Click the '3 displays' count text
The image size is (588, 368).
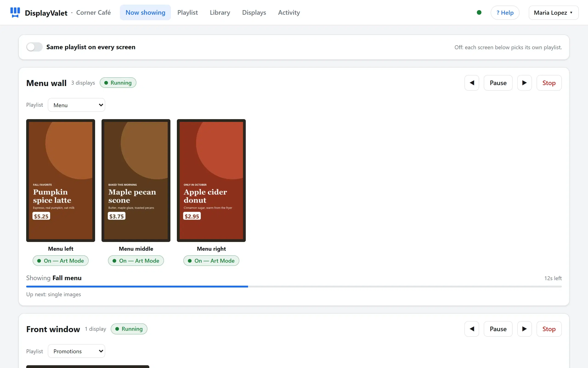tap(83, 83)
